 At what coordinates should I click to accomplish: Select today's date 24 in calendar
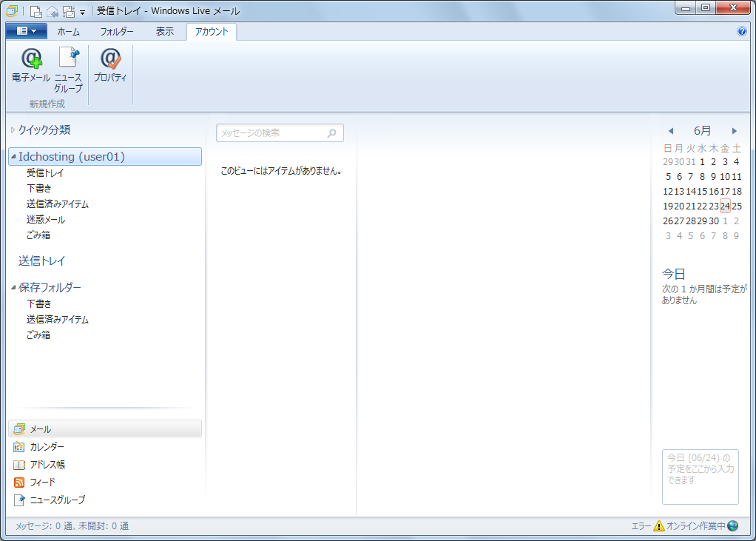(725, 206)
